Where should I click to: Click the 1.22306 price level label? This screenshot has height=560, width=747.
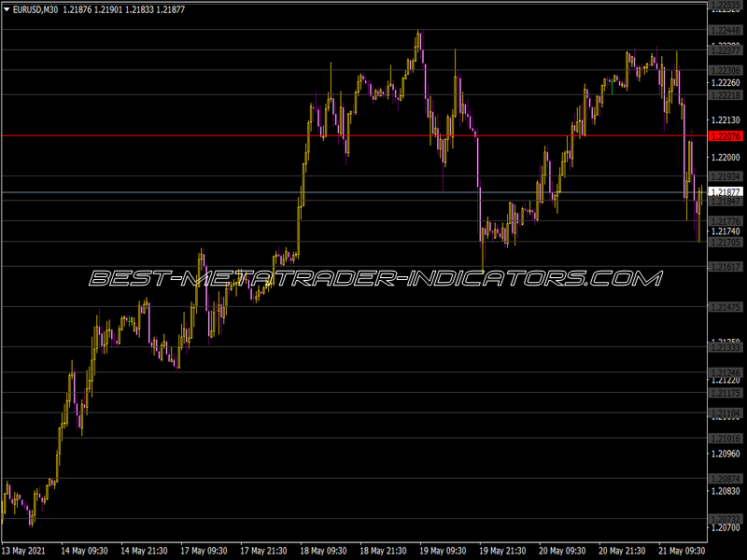click(726, 71)
